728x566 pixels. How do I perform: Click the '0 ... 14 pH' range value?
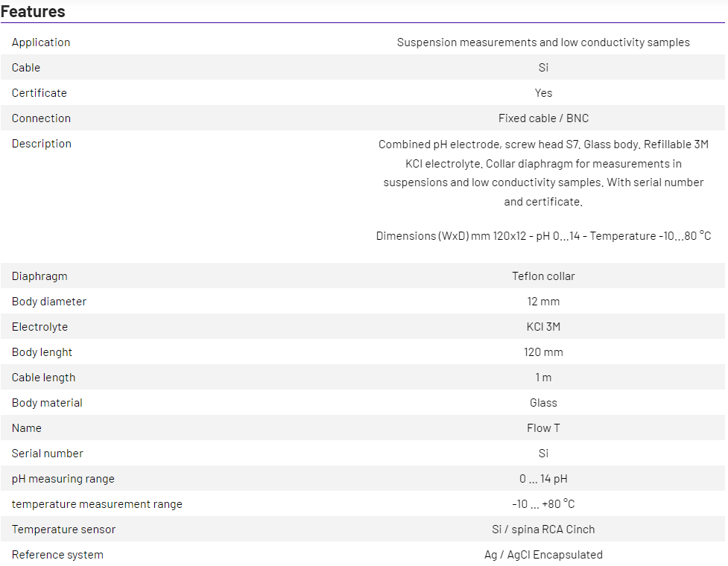543,479
